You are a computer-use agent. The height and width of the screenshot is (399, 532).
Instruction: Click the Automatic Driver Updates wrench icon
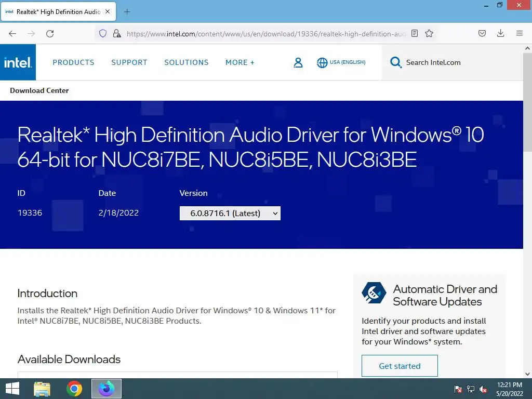pos(374,292)
